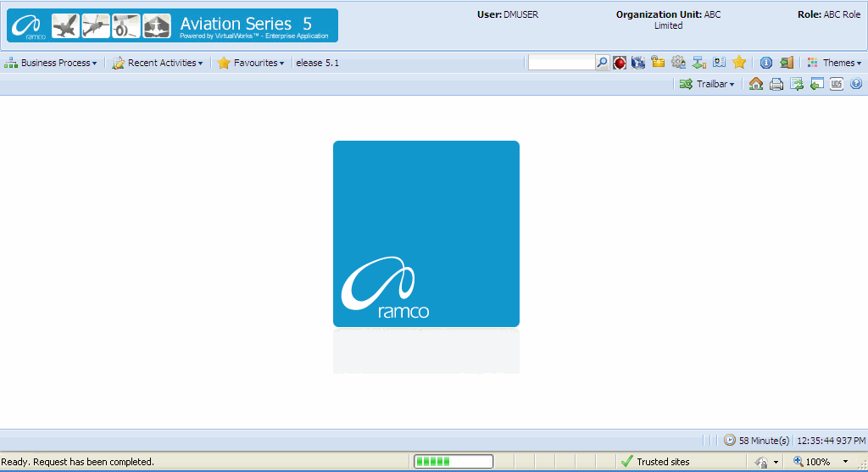Viewport: 868px width, 472px height.
Task: Click the protected mode lock icon
Action: click(x=762, y=462)
